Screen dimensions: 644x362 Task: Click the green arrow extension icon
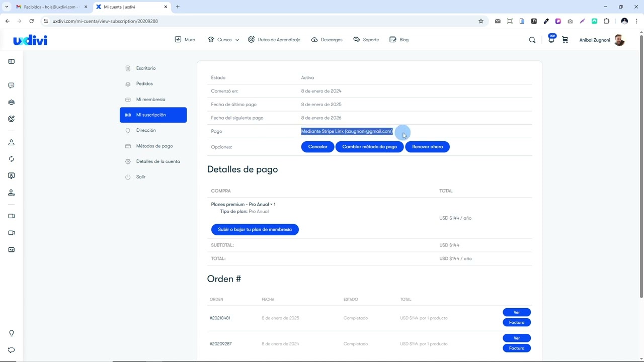594,21
